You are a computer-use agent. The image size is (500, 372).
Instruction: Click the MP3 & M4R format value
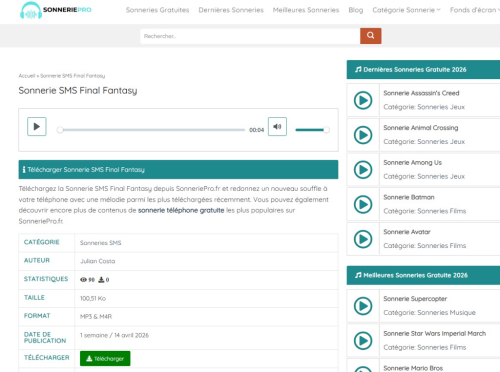point(96,316)
